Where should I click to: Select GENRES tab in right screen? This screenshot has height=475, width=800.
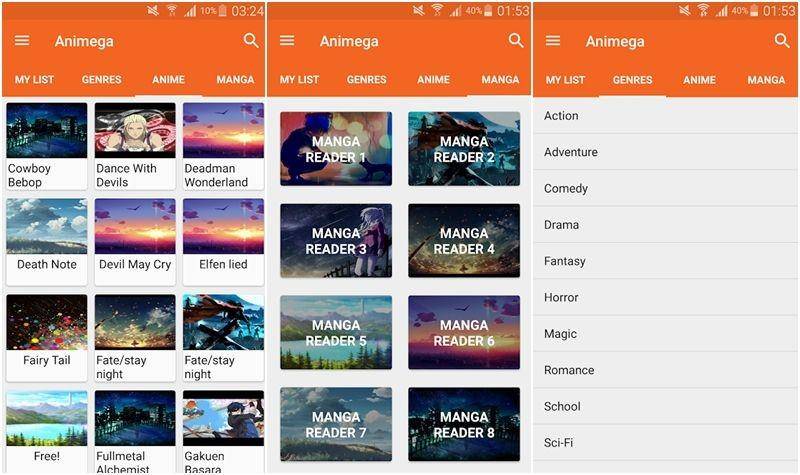point(633,80)
